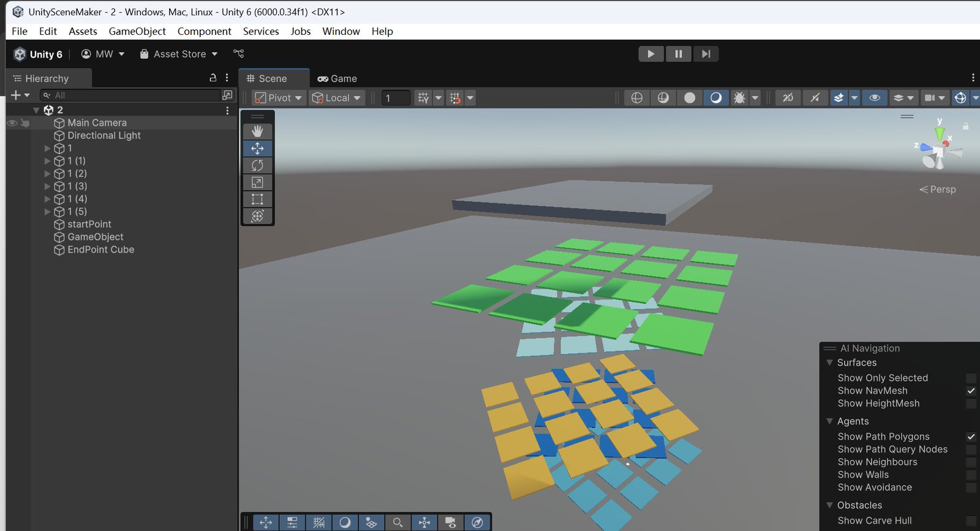Select the Scale tool
This screenshot has height=531, width=980.
click(x=257, y=183)
